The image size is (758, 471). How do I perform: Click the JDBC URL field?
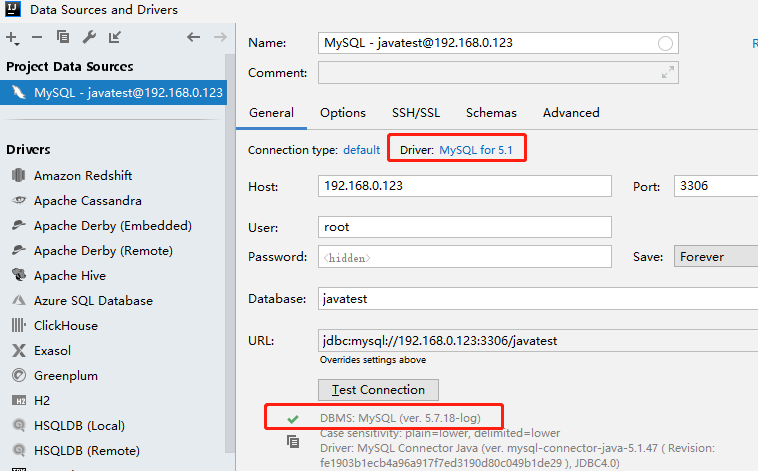(538, 340)
